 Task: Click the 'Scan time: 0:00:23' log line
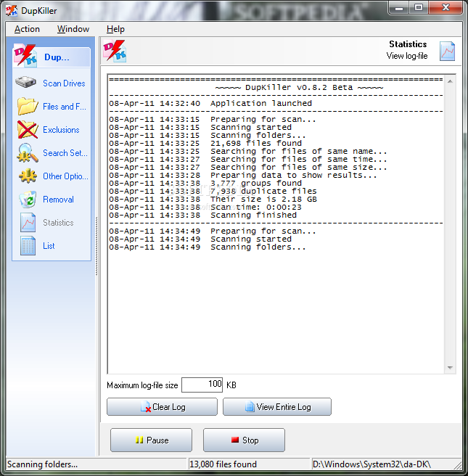tap(256, 207)
